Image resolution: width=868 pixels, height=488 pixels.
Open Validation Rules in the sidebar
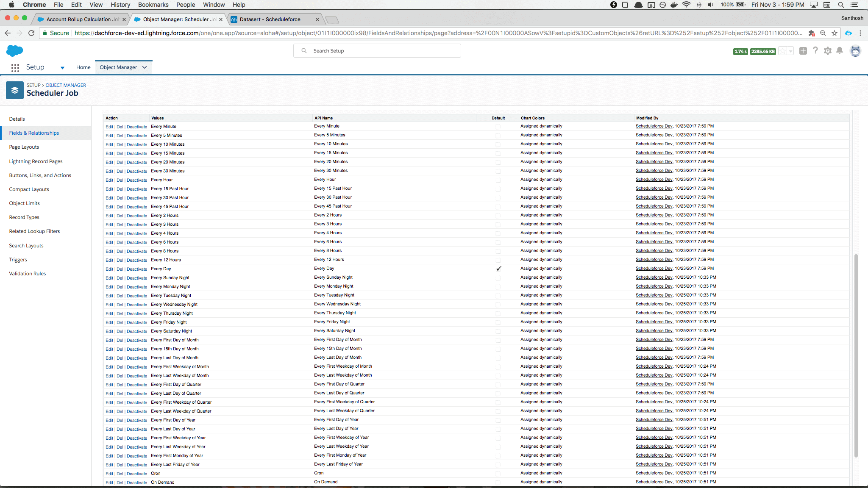(28, 274)
